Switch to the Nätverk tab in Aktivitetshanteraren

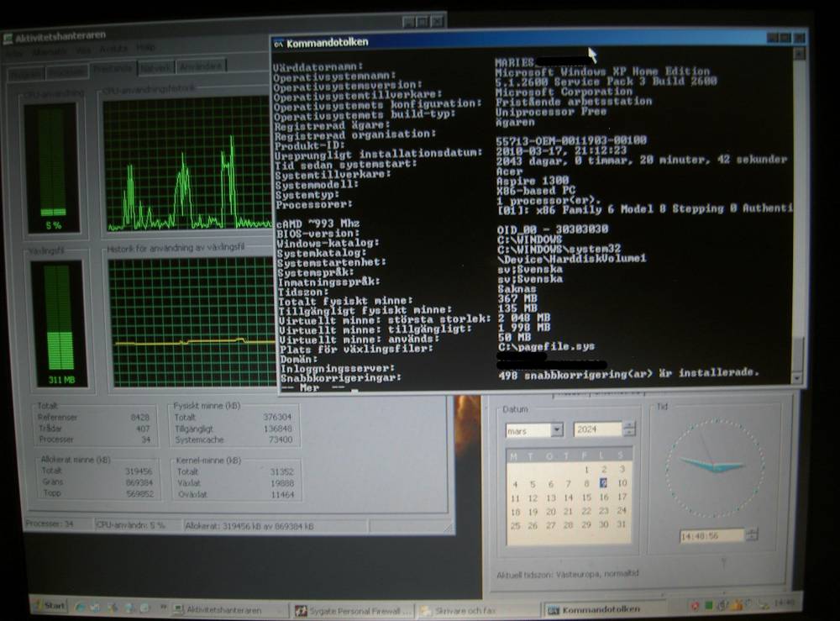pyautogui.click(x=156, y=67)
